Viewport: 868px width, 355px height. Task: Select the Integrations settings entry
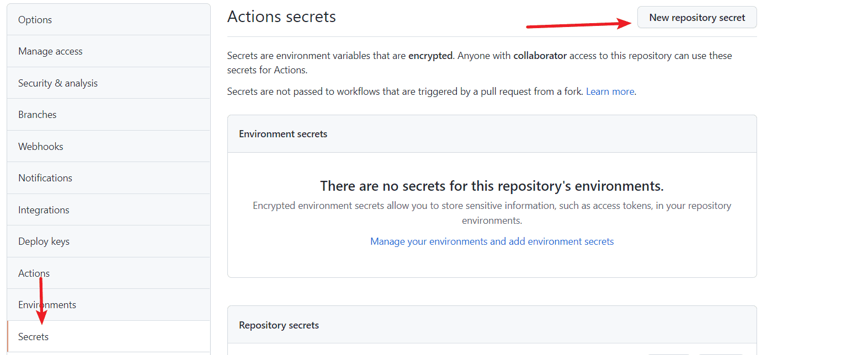(44, 209)
